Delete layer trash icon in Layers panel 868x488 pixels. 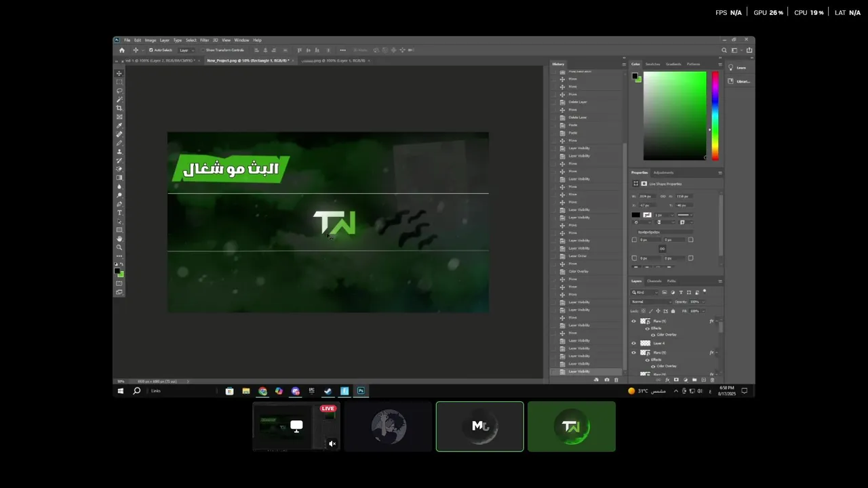(711, 380)
